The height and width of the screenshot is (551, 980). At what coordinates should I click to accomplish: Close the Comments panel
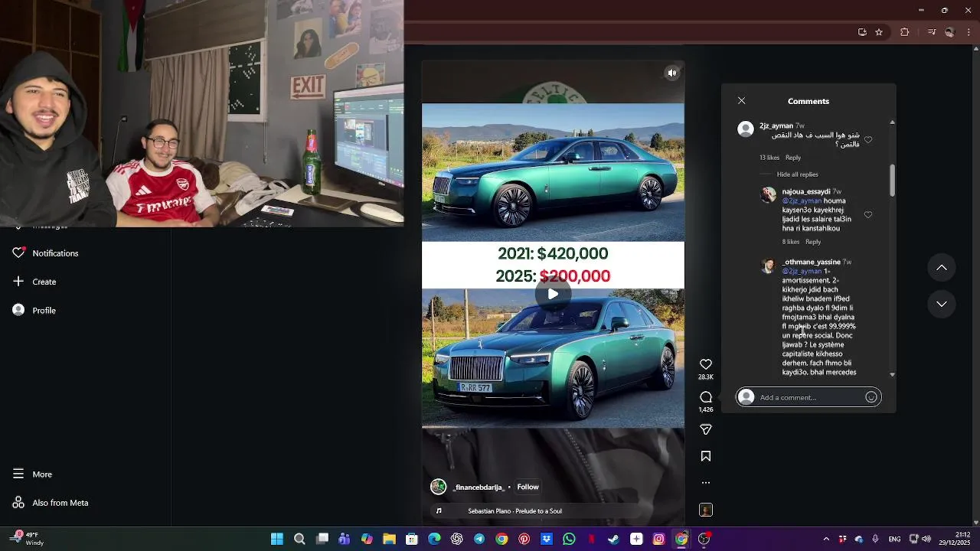(x=741, y=101)
